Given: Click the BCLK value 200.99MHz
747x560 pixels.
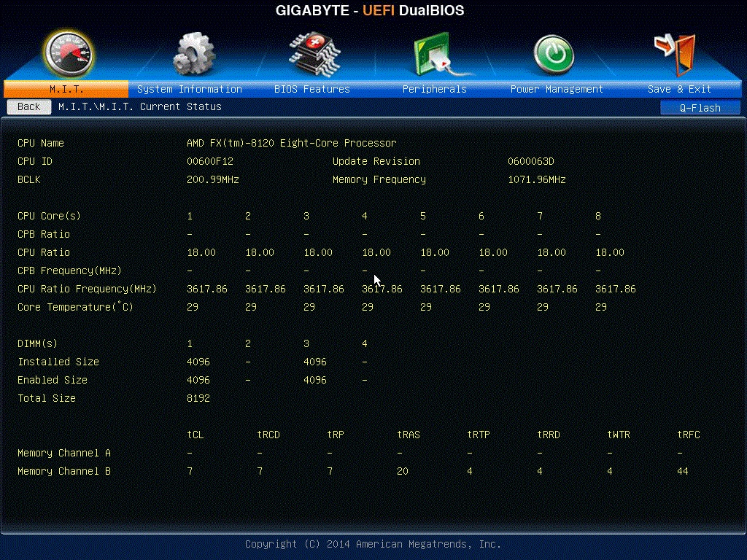Looking at the screenshot, I should click(x=213, y=179).
